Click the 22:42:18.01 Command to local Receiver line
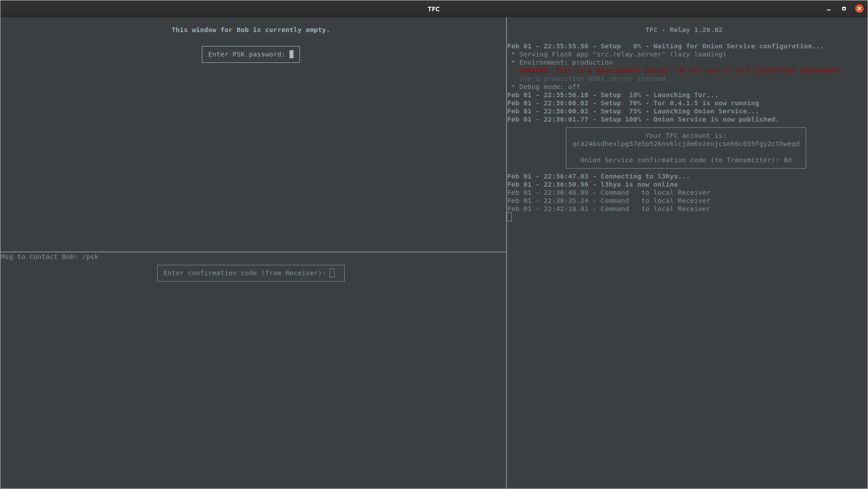The width and height of the screenshot is (868, 489). click(x=608, y=209)
